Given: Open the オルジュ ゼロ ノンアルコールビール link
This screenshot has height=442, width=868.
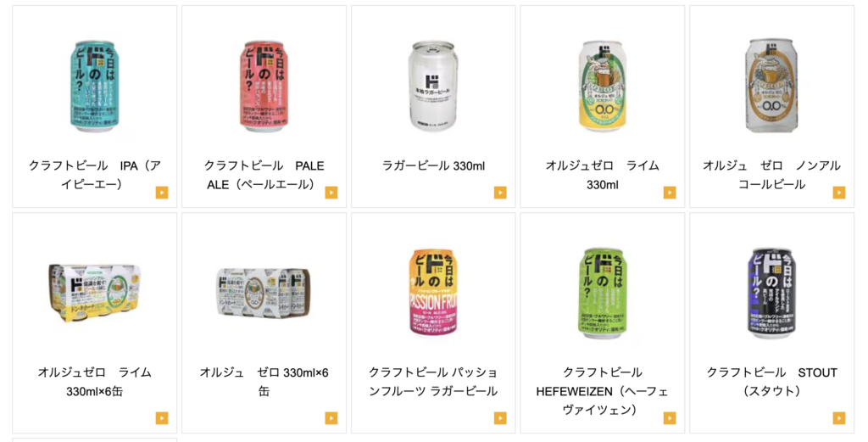Looking at the screenshot, I should (771, 175).
